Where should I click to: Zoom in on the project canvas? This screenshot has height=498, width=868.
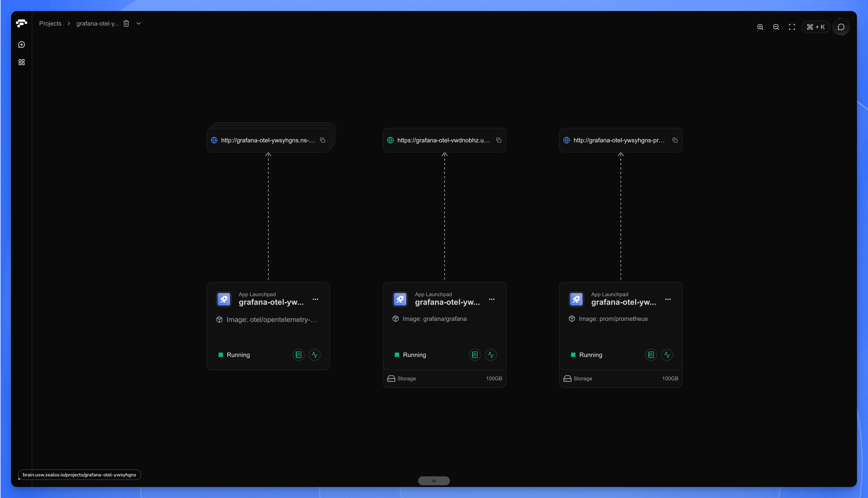(760, 27)
